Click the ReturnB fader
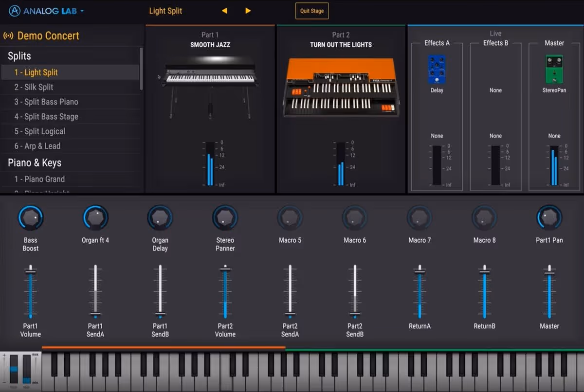 [x=484, y=292]
